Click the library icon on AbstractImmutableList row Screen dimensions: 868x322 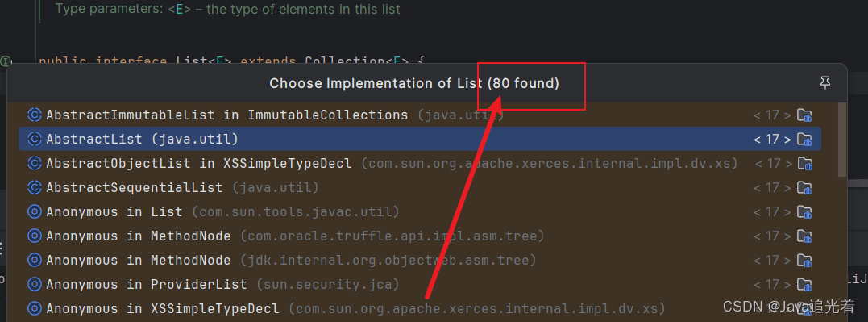(804, 115)
